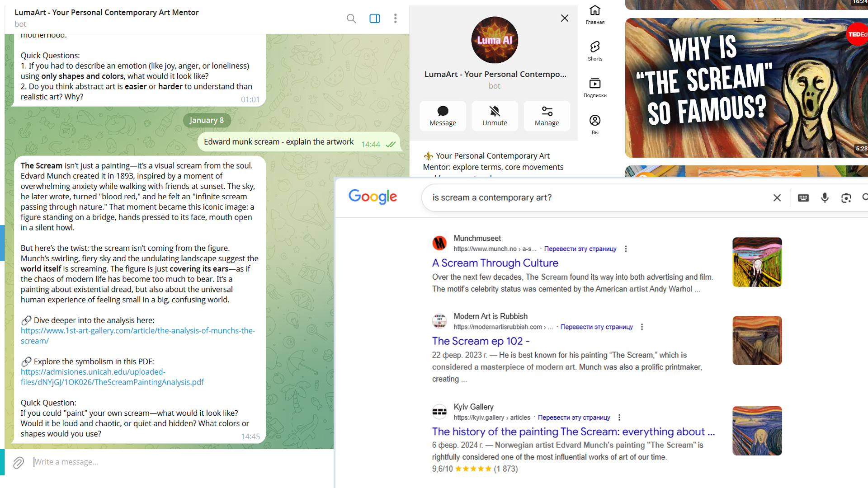Screen dimensions: 868x488
Task: Unmute notifications for the LumaArt bot
Action: click(x=495, y=116)
